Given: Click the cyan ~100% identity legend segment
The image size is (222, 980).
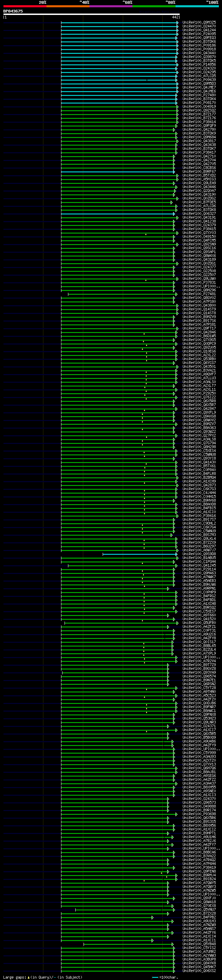Looking at the screenshot, I should [x=197, y=6].
